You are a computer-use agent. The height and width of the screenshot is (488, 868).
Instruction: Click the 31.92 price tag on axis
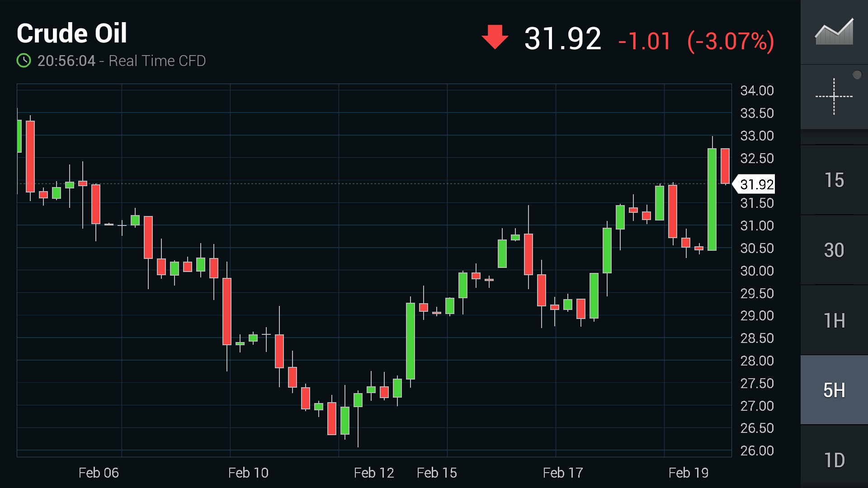pos(756,184)
